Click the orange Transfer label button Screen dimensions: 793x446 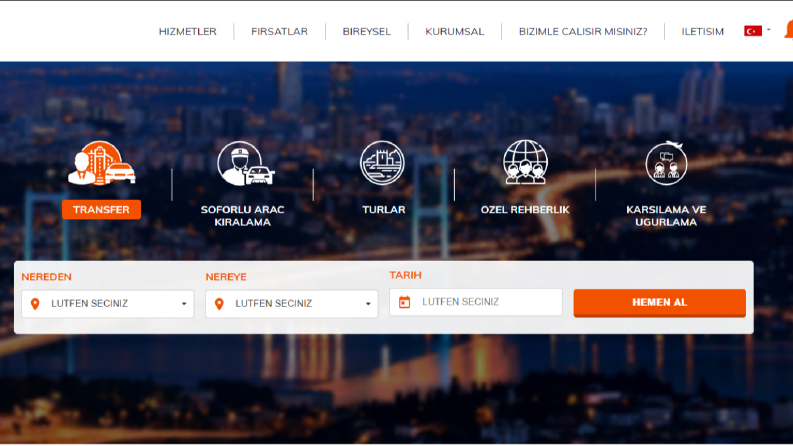click(x=101, y=209)
